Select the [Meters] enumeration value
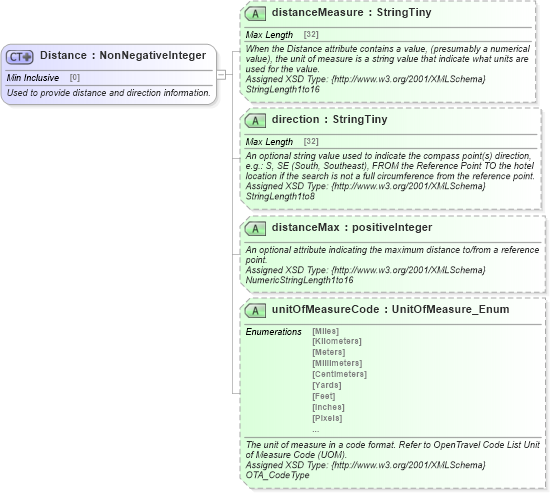 [x=329, y=352]
